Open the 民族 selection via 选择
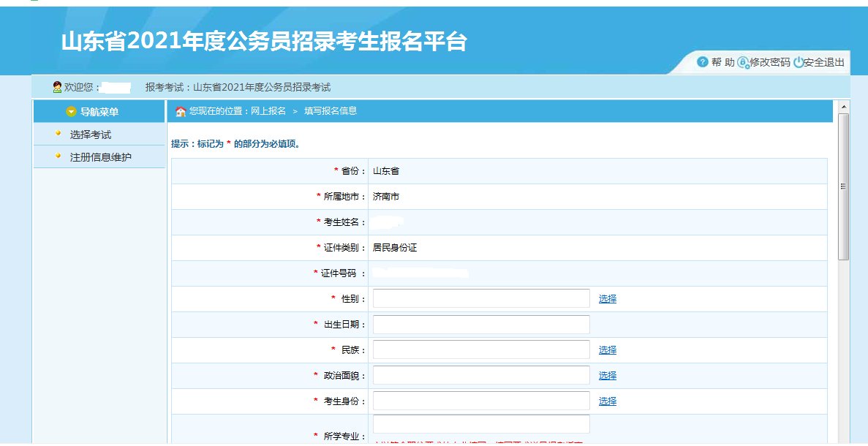The image size is (868, 446). (x=608, y=349)
